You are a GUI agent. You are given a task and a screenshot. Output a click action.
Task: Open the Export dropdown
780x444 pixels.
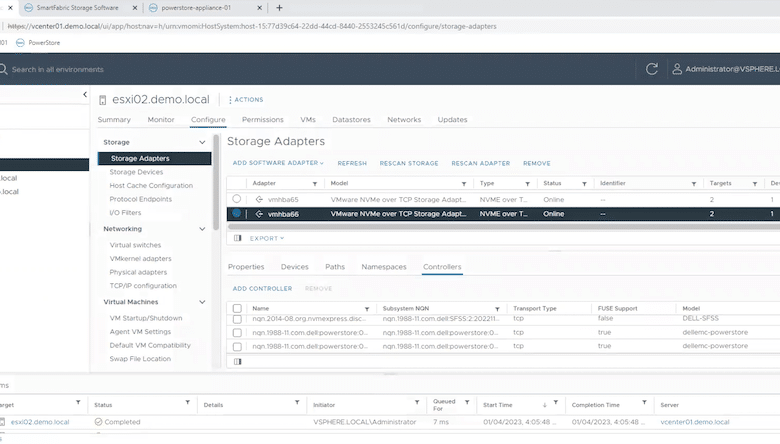point(267,238)
